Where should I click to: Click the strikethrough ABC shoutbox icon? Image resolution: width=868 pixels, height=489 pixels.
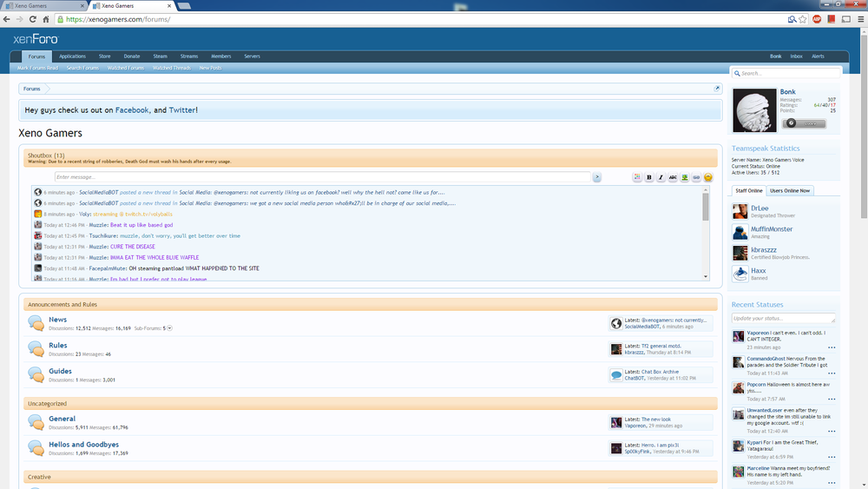point(673,177)
